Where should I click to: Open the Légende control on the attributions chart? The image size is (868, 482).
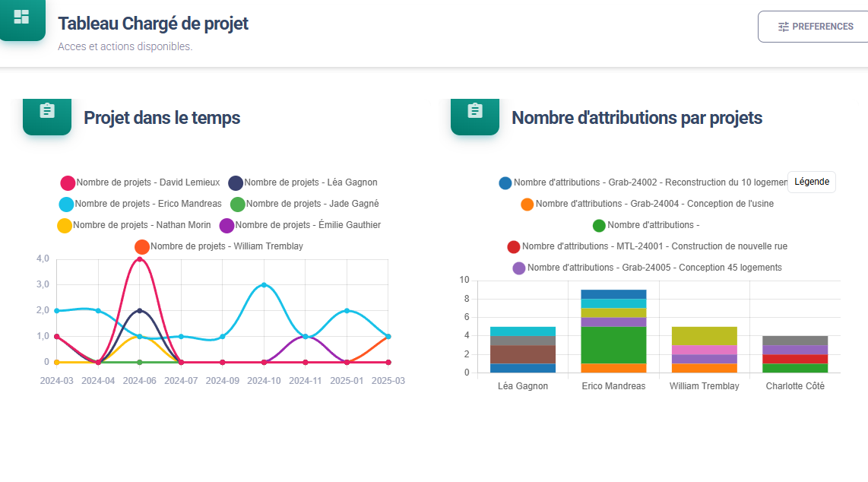pos(811,182)
